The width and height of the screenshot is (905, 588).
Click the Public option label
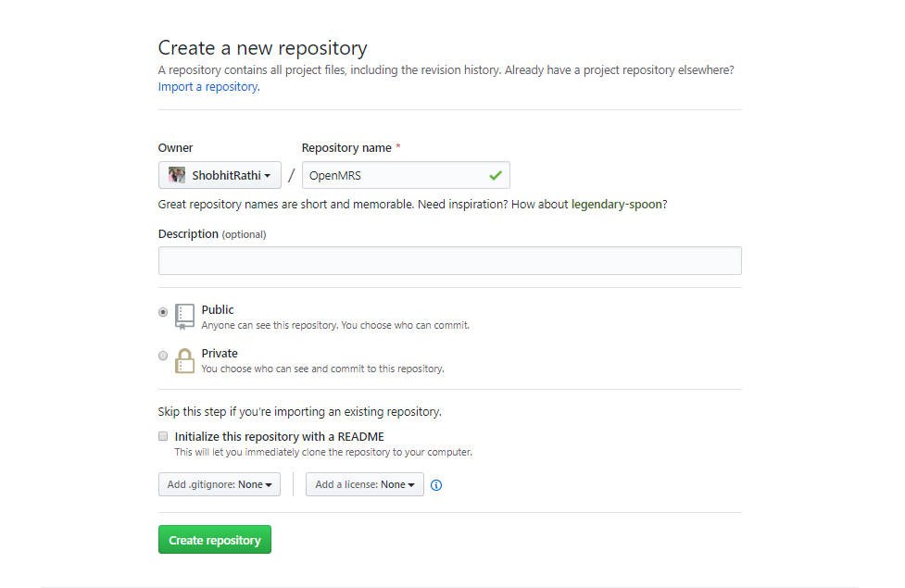click(x=218, y=310)
